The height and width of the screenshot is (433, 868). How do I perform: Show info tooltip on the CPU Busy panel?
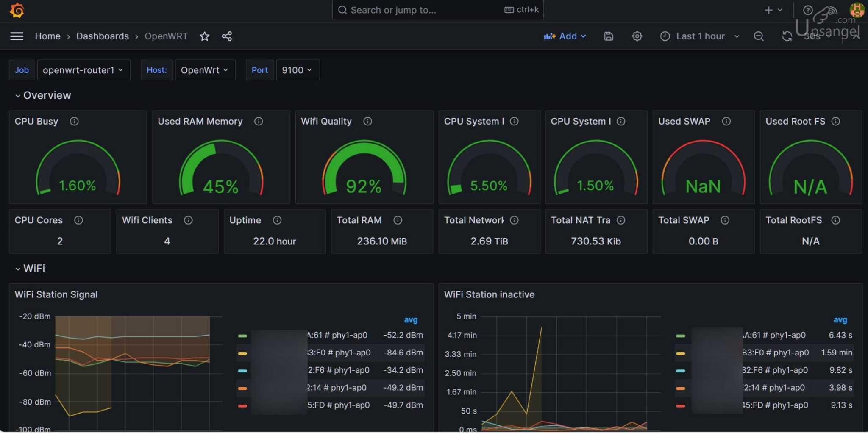coord(74,121)
